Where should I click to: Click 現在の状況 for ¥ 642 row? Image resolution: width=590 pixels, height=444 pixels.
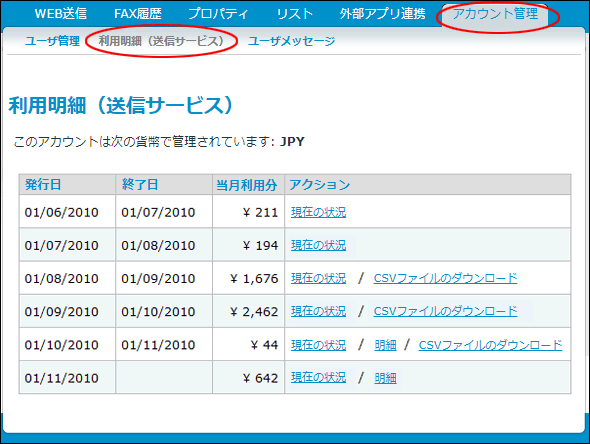tap(318, 378)
